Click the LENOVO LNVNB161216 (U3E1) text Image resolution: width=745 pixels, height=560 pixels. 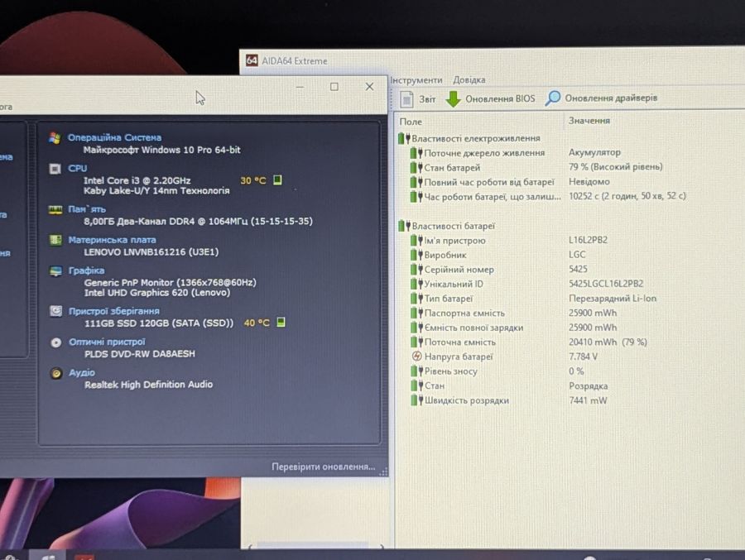point(151,252)
